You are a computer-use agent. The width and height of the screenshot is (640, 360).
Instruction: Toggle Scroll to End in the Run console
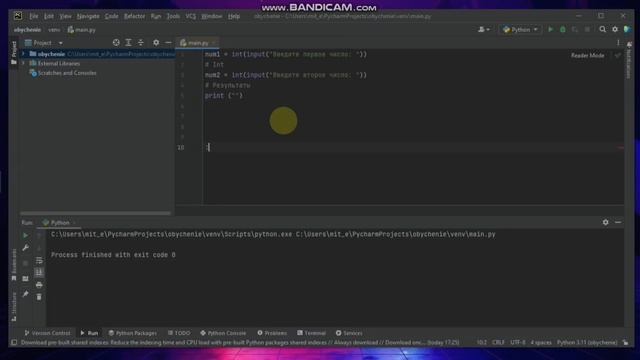[x=39, y=272]
